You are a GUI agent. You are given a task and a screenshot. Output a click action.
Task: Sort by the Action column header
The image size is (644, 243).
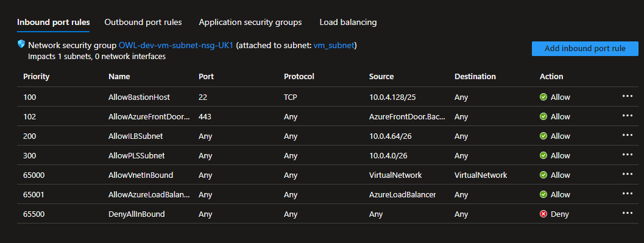pyautogui.click(x=551, y=76)
